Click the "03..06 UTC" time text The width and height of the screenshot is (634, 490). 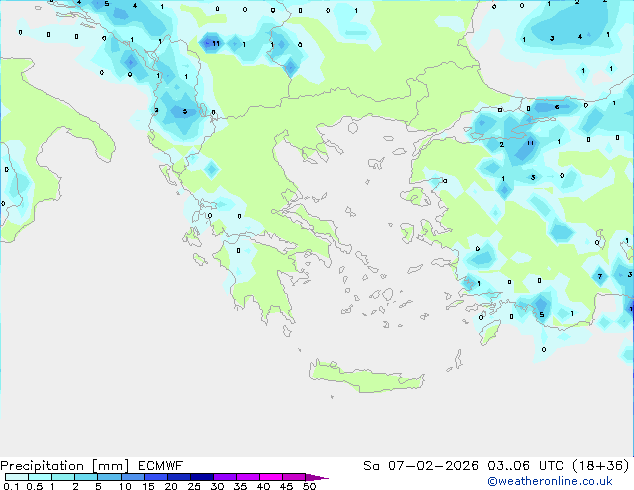click(x=525, y=466)
